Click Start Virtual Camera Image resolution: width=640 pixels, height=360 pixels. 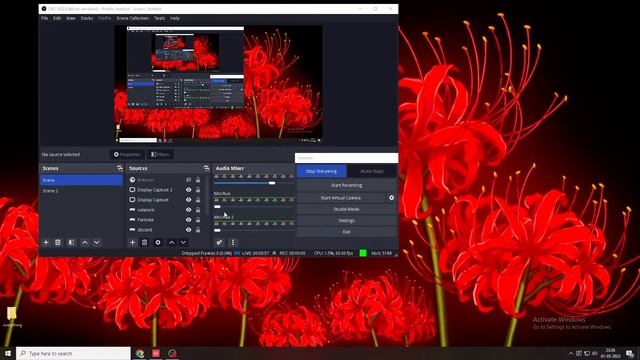(x=341, y=198)
